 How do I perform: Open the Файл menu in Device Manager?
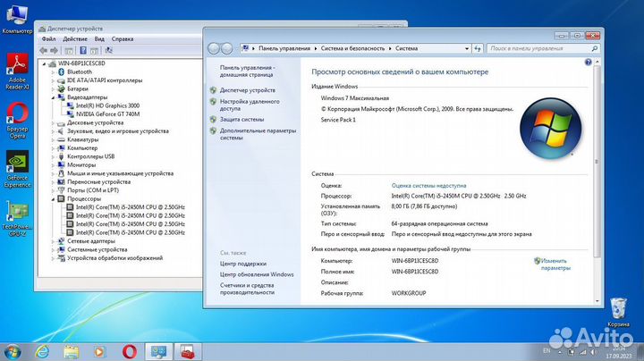coord(48,39)
